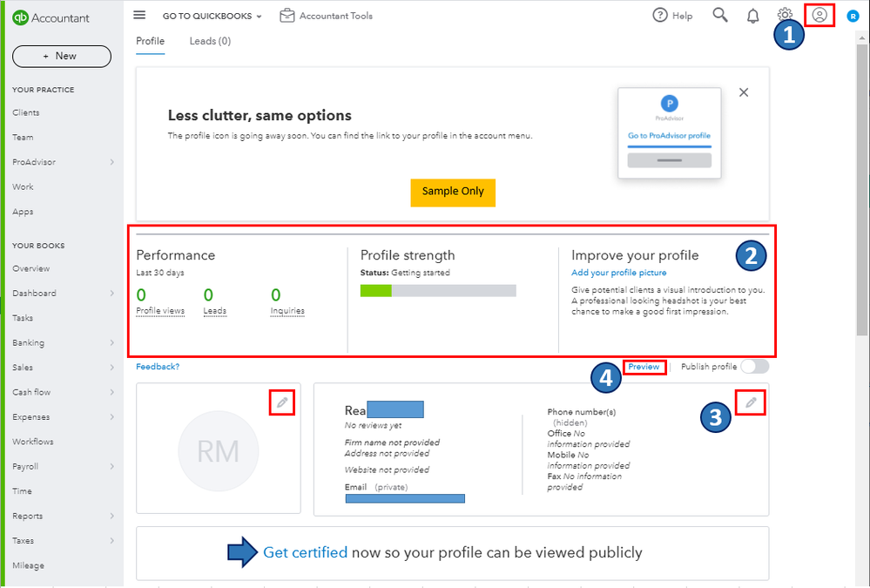
Task: Open Workflows in the sidebar
Action: coord(33,442)
